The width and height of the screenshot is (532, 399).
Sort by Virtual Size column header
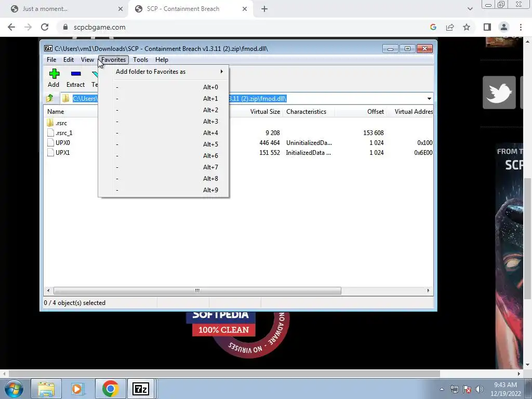[x=265, y=112]
